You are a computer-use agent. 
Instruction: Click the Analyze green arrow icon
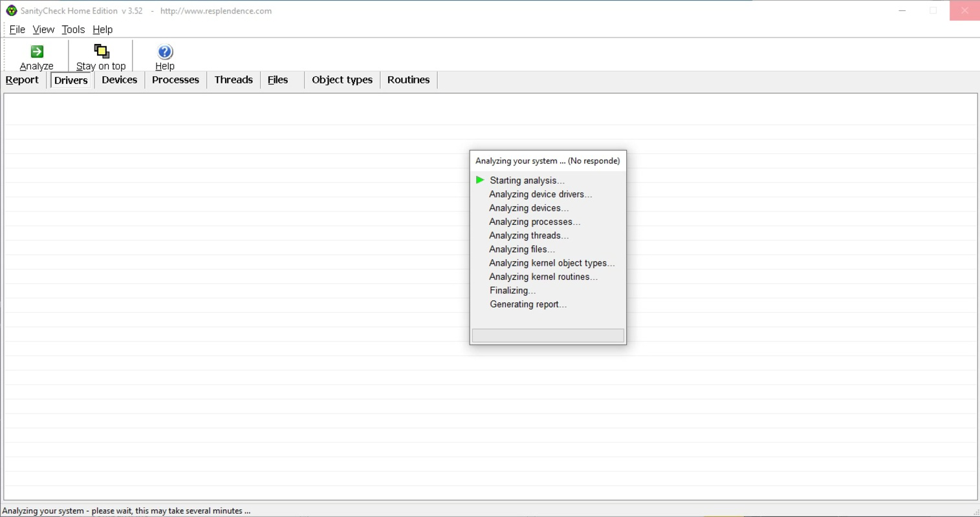37,52
